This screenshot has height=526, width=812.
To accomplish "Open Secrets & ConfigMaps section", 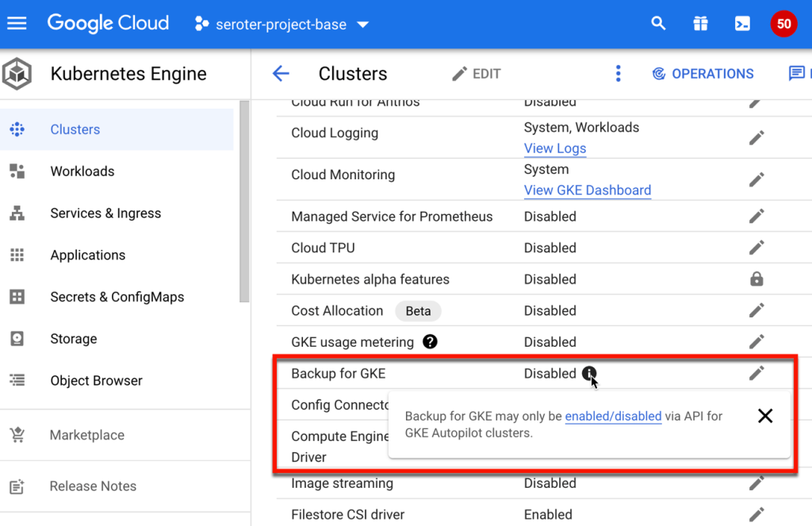I will click(x=117, y=297).
